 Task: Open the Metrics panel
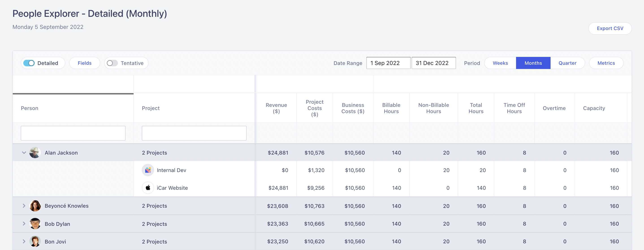(x=606, y=63)
